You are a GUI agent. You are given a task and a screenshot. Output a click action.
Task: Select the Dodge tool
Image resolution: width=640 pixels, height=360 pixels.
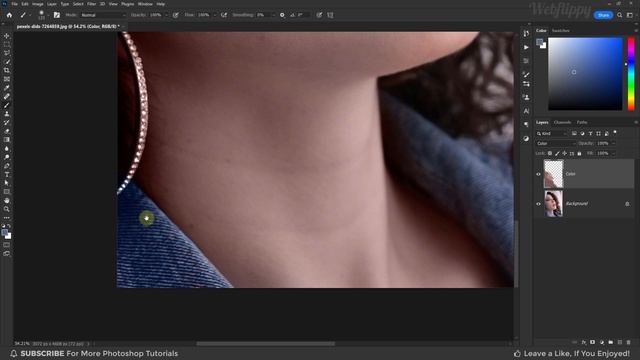7,157
